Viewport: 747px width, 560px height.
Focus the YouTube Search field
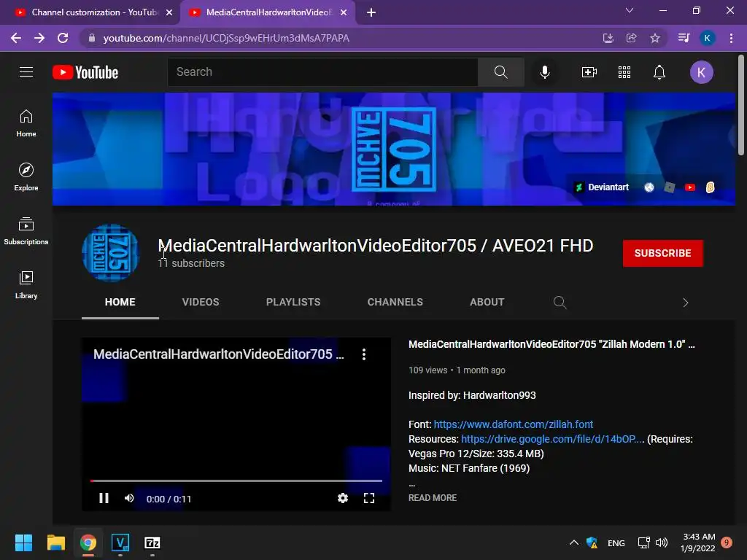click(x=322, y=72)
